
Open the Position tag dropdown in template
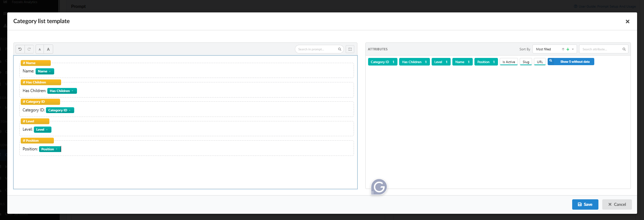click(x=57, y=149)
